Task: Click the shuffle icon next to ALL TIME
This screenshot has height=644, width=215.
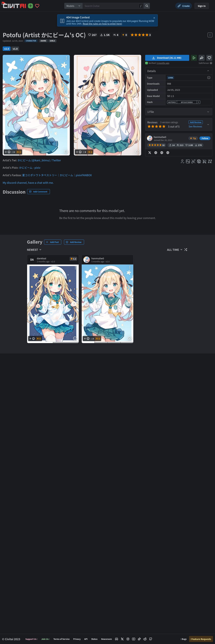Action: point(186,249)
